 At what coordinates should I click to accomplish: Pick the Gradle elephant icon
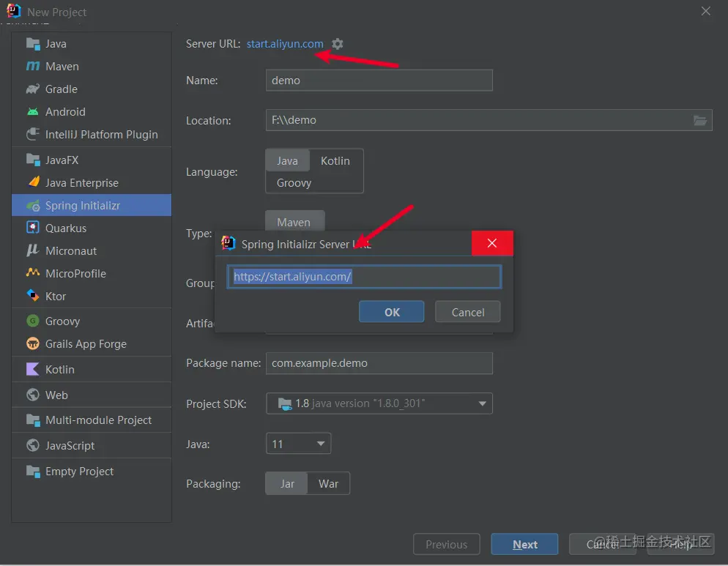[33, 89]
